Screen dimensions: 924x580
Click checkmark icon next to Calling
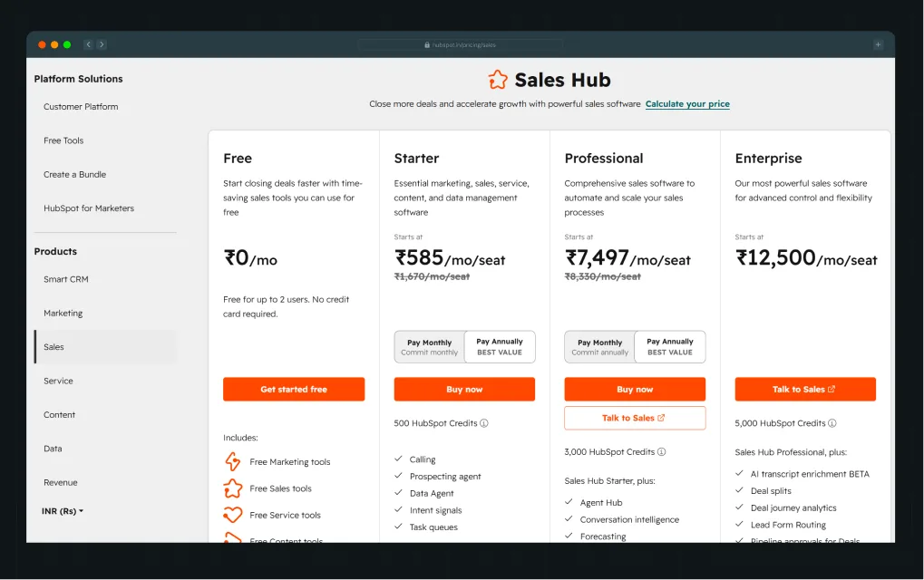(398, 459)
